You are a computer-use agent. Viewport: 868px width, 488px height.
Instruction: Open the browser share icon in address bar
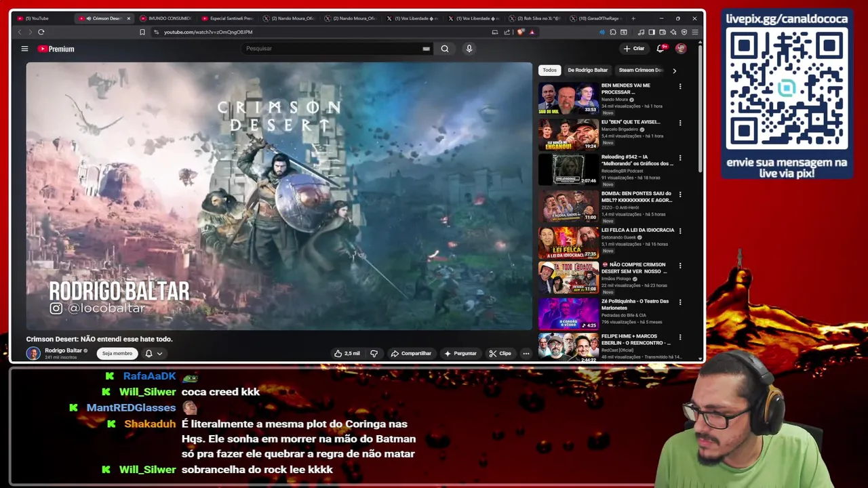(x=507, y=32)
